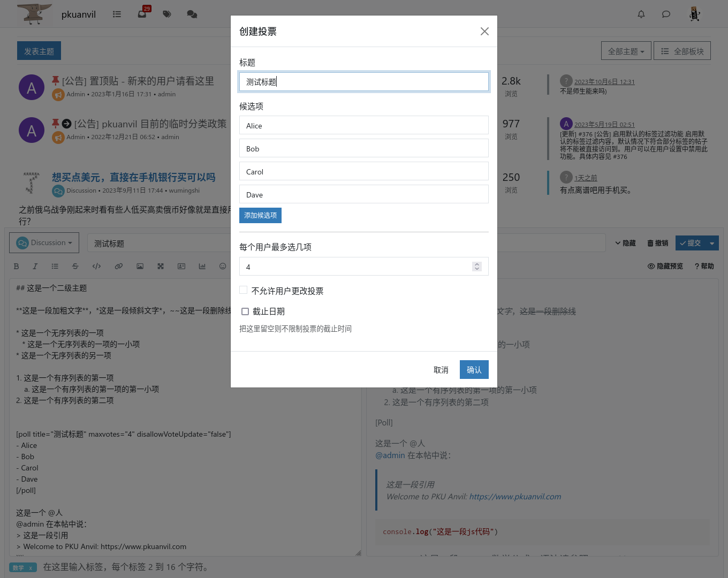The height and width of the screenshot is (578, 728).
Task: Toggle bold formatting in composer
Action: (16, 266)
